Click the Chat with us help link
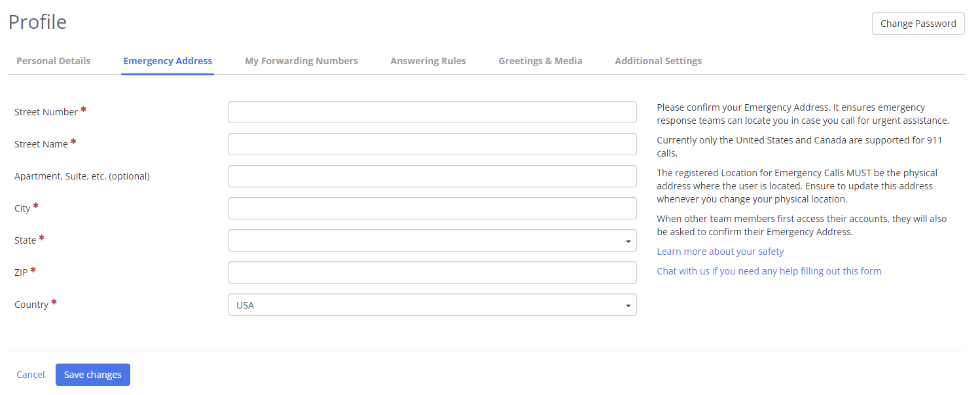This screenshot has height=395, width=980. click(769, 271)
